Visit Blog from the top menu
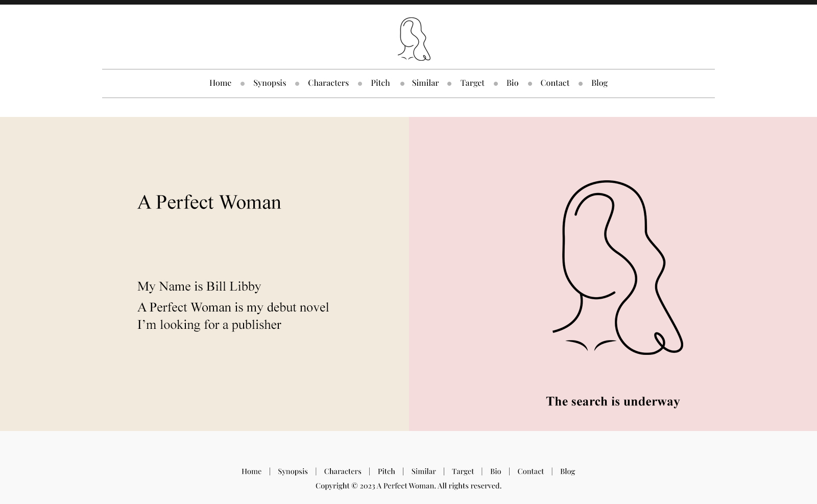Viewport: 817px width, 504px height. coord(599,83)
